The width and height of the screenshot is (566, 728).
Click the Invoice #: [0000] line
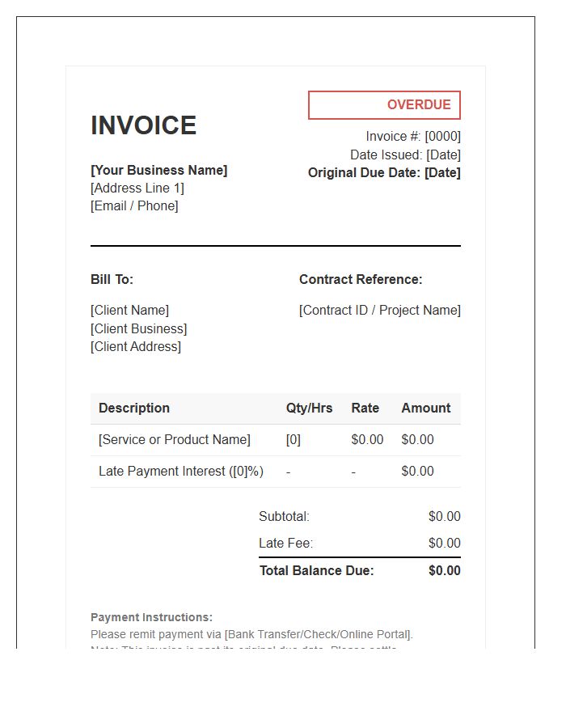point(413,137)
